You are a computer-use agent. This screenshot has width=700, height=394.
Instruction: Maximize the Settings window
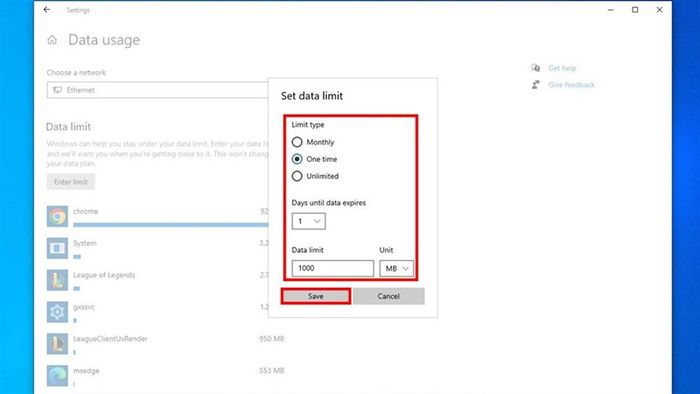635,9
